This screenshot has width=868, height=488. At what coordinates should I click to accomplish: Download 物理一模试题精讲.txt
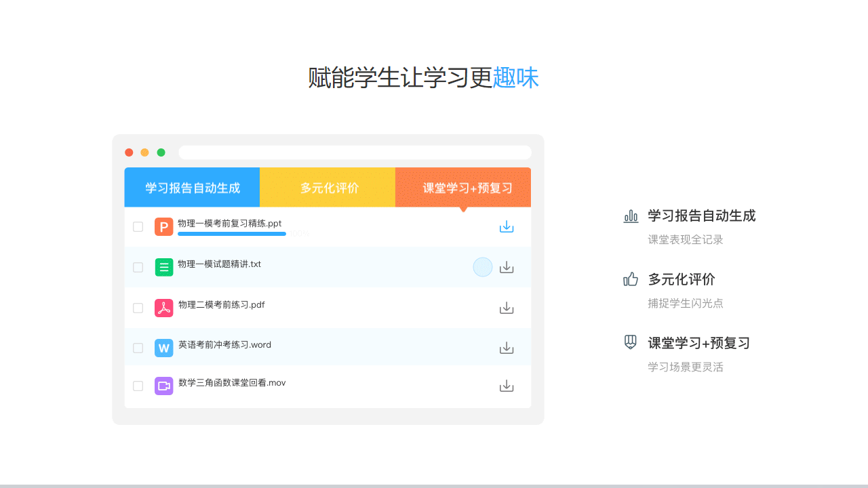click(x=507, y=267)
